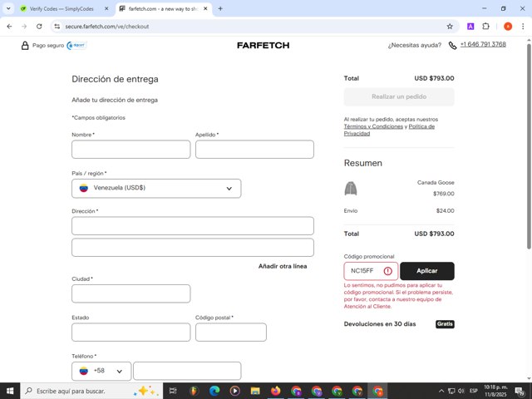Click the ESP language indicator
The width and height of the screenshot is (532, 399).
pyautogui.click(x=473, y=391)
